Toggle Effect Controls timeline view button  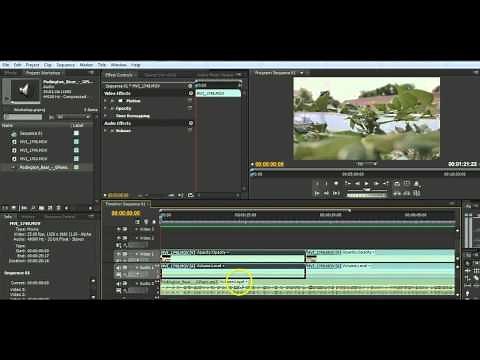click(x=190, y=86)
